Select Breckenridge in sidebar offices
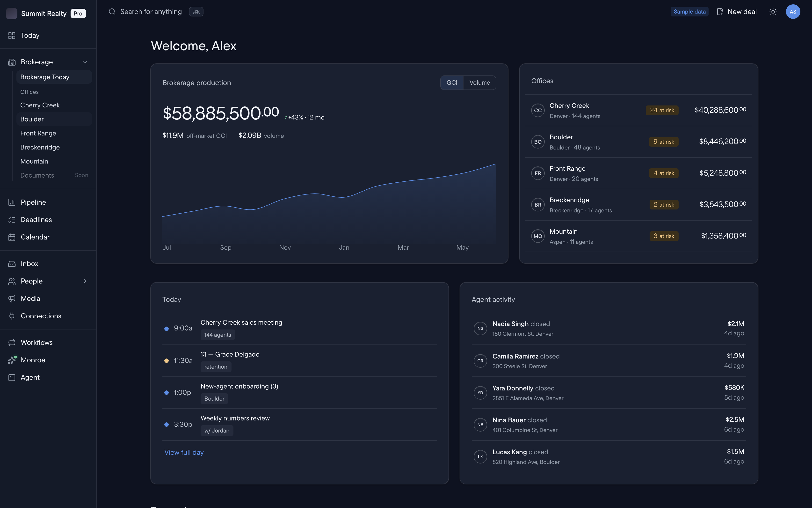 pos(54,147)
